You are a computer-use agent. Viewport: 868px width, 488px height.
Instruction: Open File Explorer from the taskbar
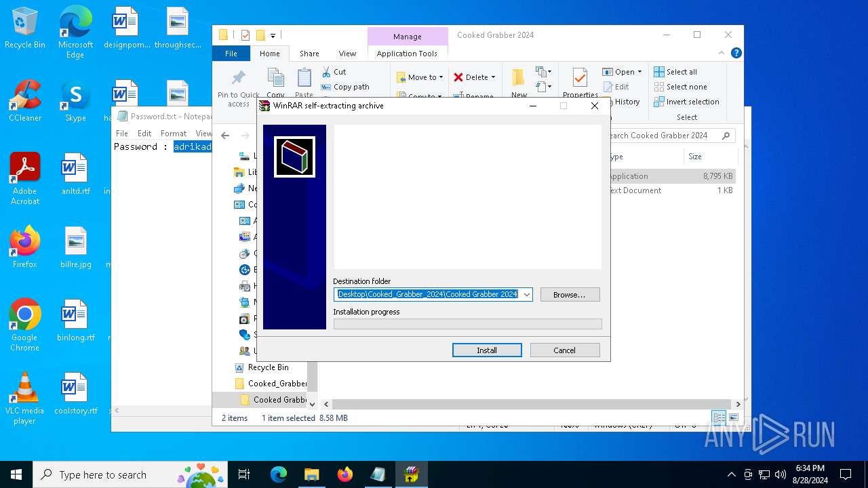click(311, 474)
